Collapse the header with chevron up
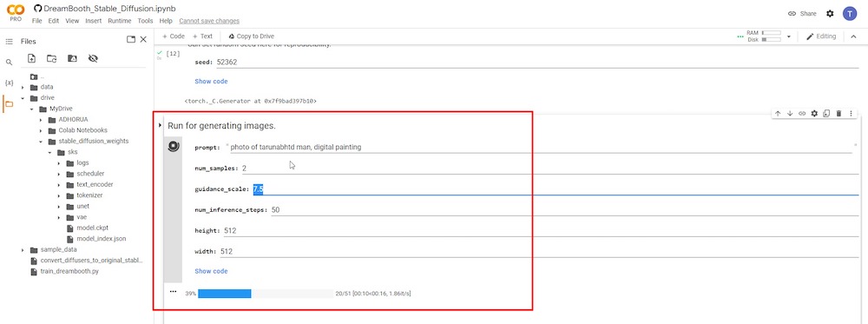Image resolution: width=868 pixels, height=324 pixels. click(x=853, y=36)
